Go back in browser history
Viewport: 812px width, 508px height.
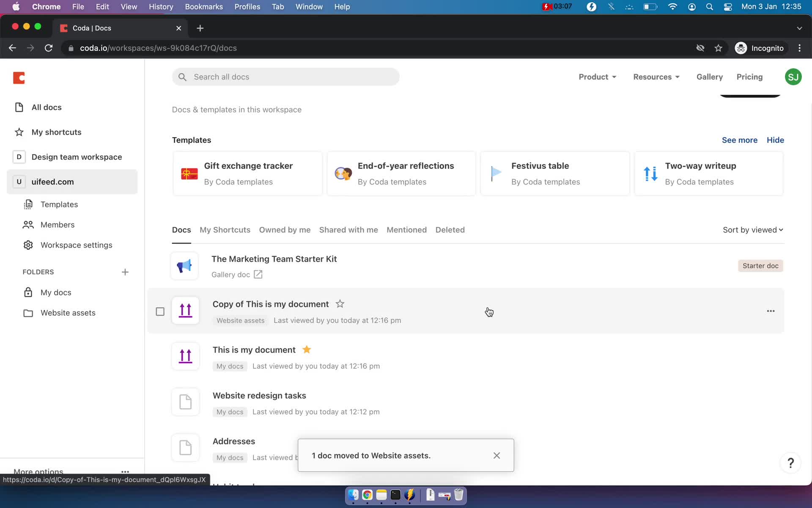(12, 48)
